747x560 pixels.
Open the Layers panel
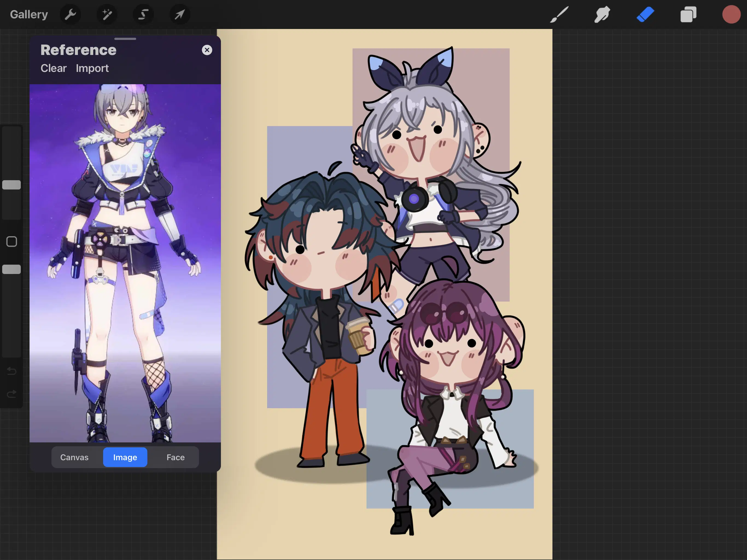coord(688,14)
